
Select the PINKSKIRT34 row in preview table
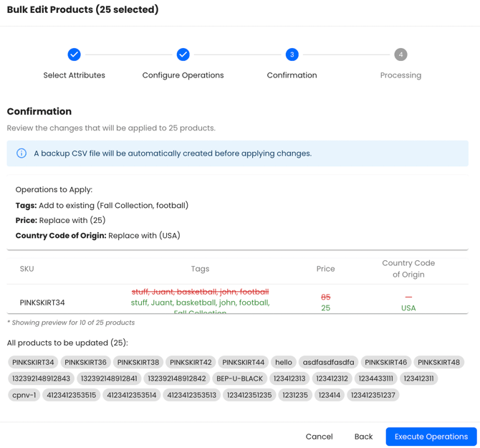pyautogui.click(x=42, y=302)
